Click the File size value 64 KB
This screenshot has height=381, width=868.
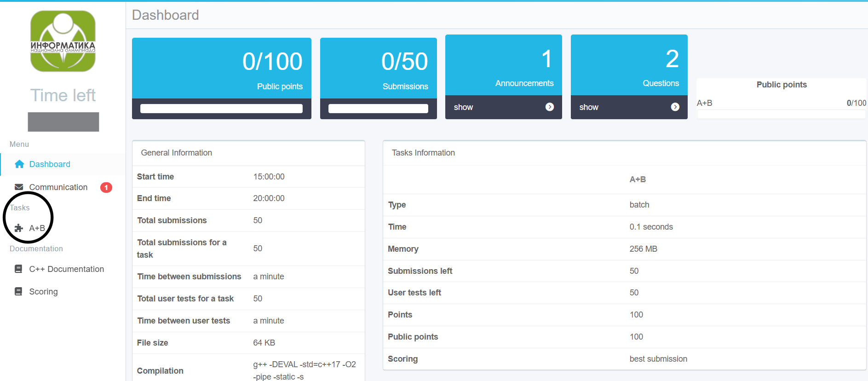pos(264,343)
